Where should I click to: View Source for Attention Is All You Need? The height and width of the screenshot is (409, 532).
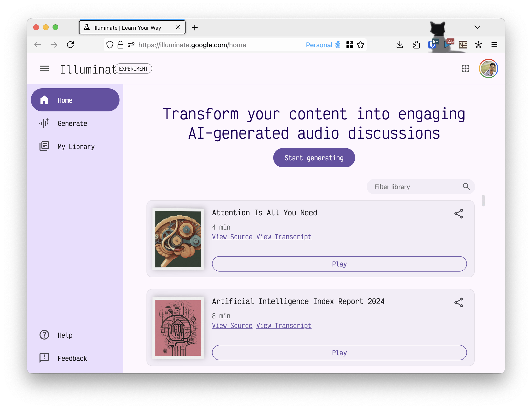pos(232,237)
